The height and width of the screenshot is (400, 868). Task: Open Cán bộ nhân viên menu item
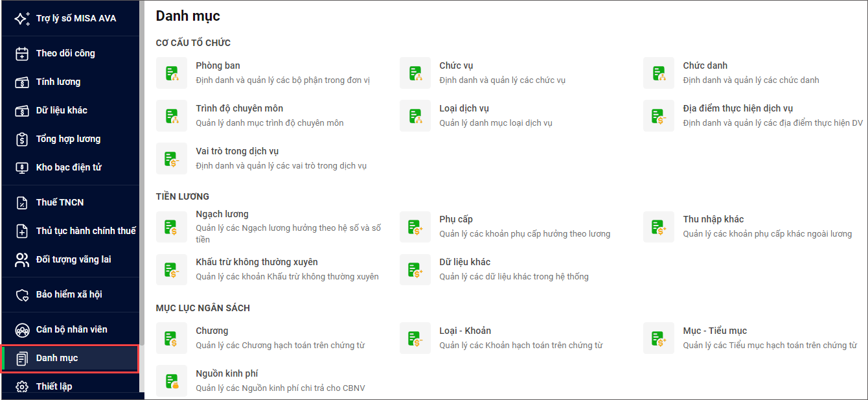tap(71, 329)
